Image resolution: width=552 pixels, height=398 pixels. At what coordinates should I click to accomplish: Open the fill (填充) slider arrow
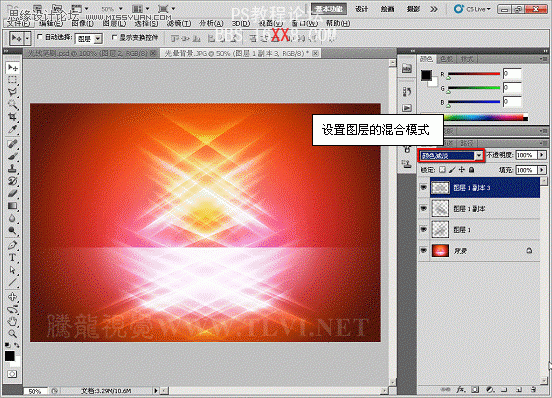(x=542, y=170)
